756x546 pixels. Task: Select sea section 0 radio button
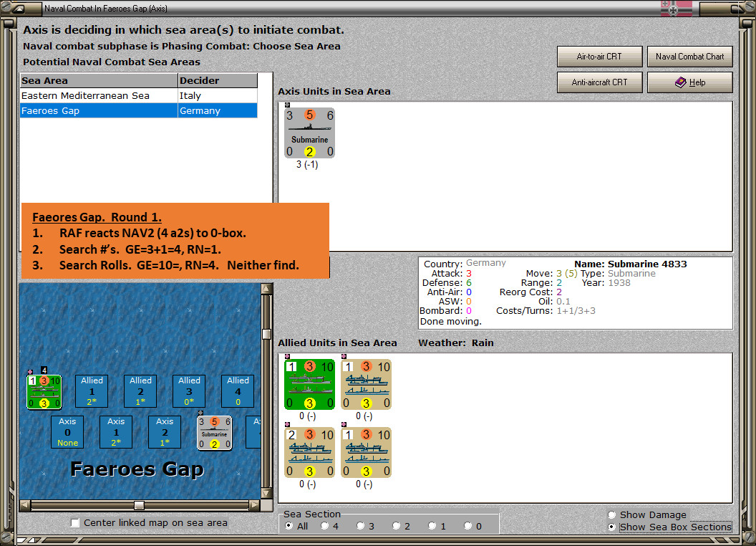[x=467, y=526]
